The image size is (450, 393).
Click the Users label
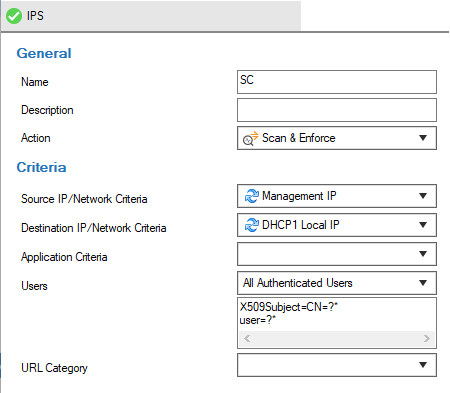coord(34,286)
